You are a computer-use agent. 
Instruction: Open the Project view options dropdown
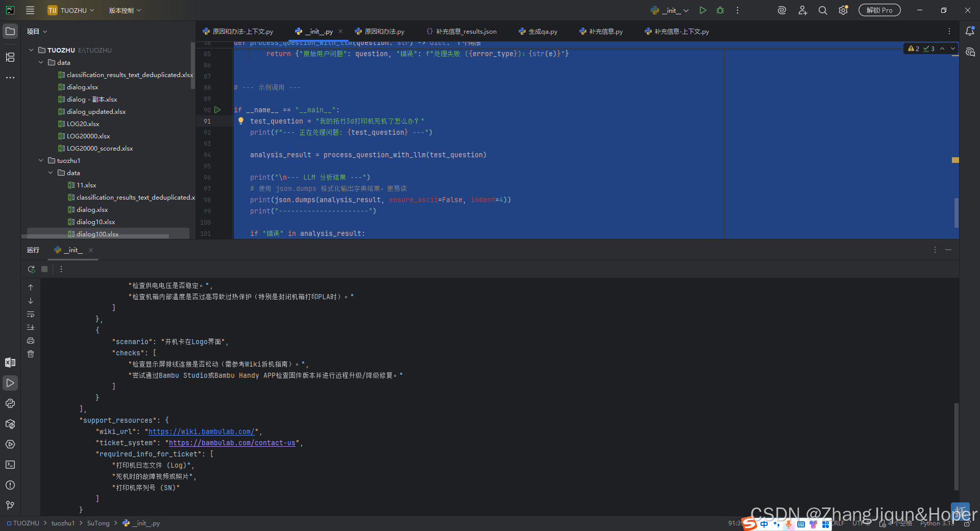coord(37,32)
